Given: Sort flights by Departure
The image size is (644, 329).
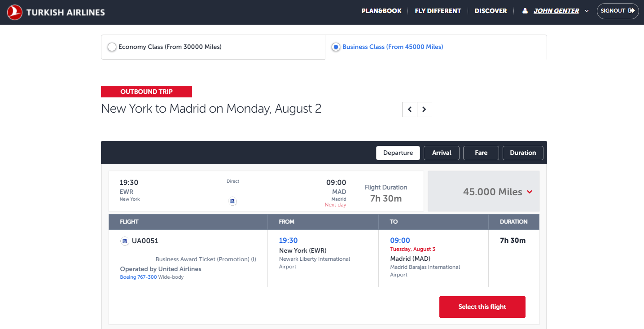Looking at the screenshot, I should [x=398, y=153].
